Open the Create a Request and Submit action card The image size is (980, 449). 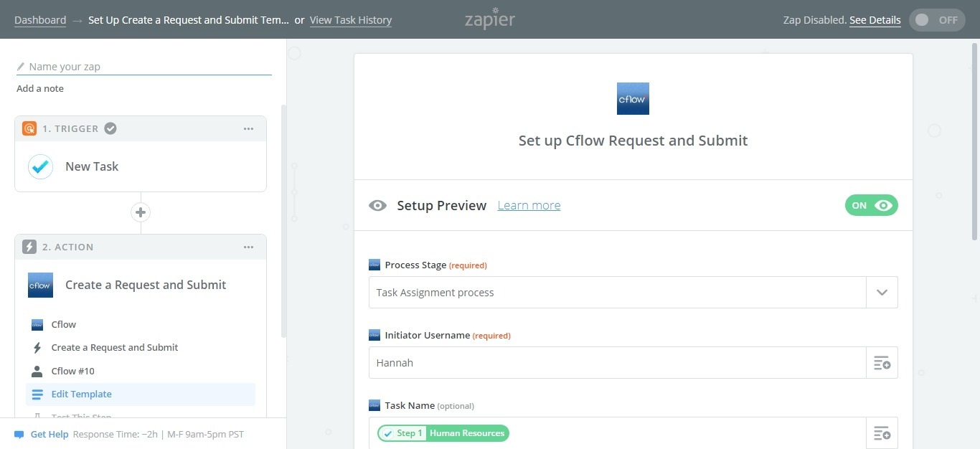(141, 285)
